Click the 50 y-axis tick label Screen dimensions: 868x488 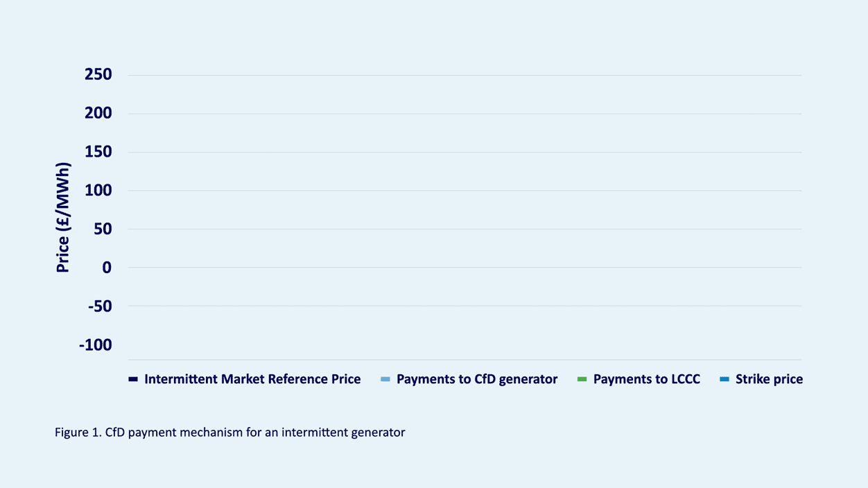coord(103,229)
